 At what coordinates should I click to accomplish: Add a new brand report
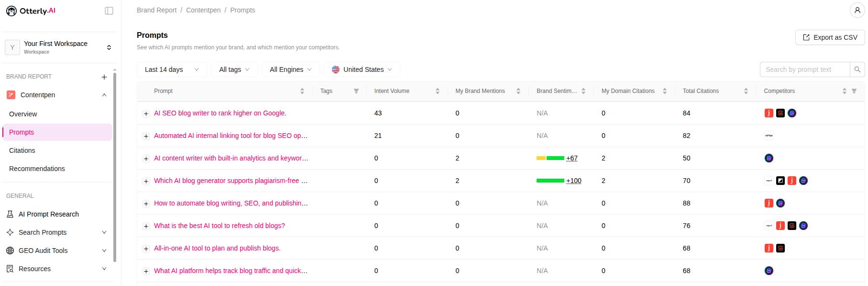[x=104, y=77]
